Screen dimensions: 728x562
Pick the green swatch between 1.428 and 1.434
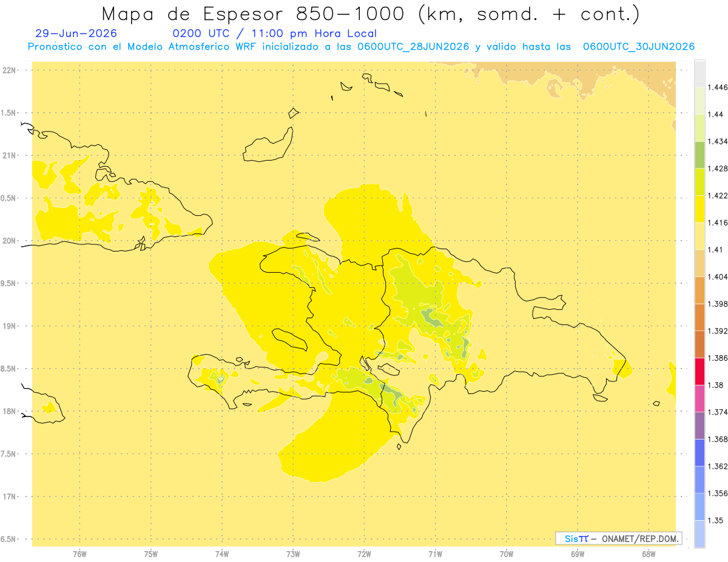tap(699, 155)
